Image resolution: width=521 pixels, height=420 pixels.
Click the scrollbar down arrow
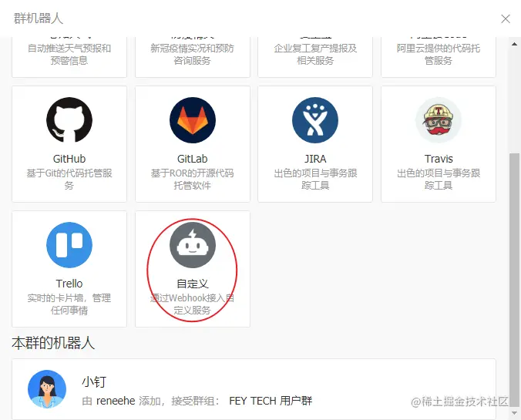pyautogui.click(x=514, y=413)
